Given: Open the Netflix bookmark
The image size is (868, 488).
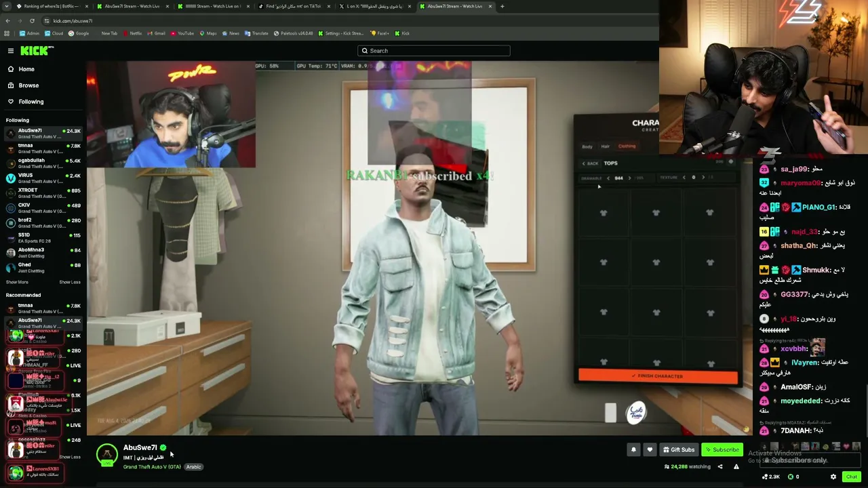Looking at the screenshot, I should pos(132,33).
